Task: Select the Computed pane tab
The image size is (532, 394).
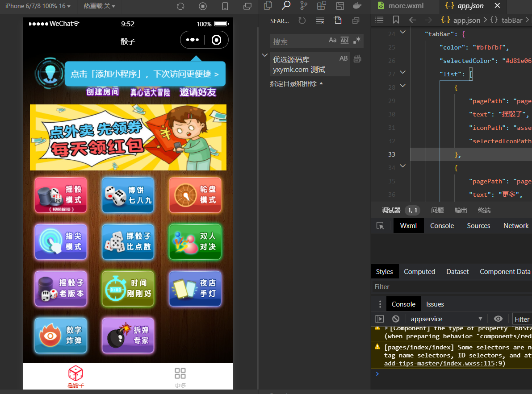Action: click(419, 272)
